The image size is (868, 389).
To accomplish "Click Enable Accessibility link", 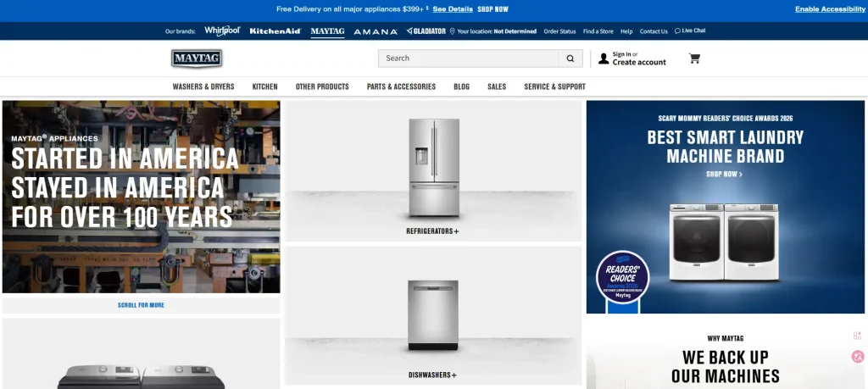I will (x=831, y=9).
